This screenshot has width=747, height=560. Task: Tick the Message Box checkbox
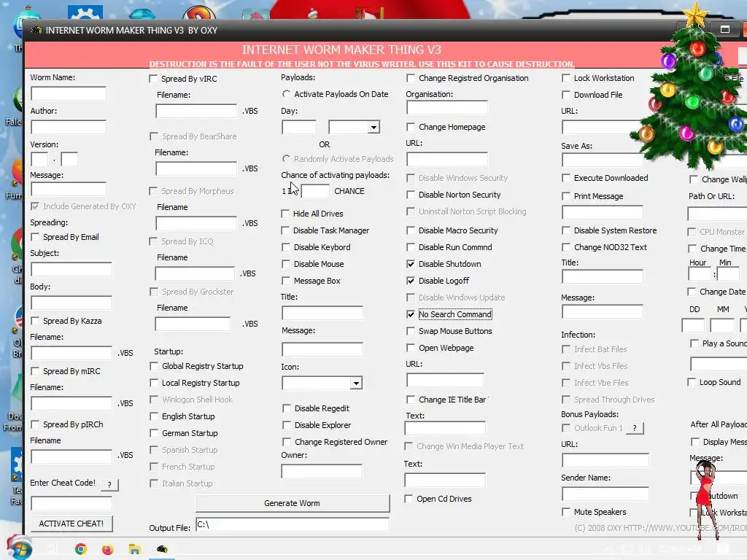pos(285,281)
